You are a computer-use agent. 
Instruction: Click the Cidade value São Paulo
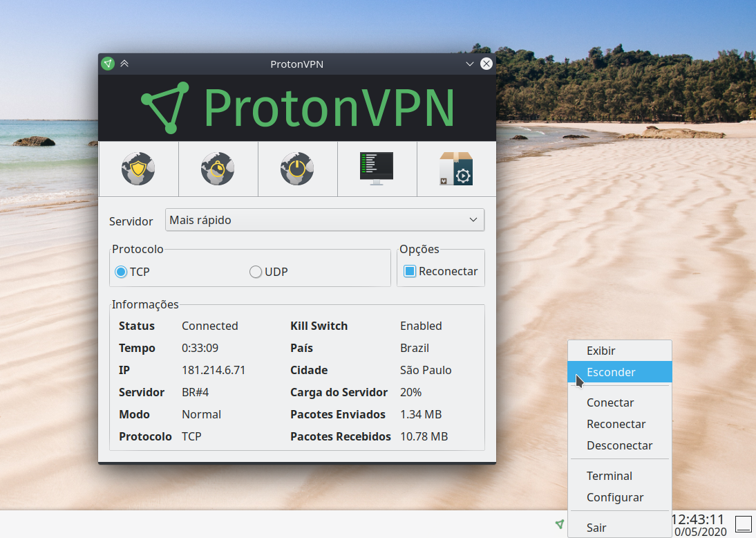click(x=426, y=370)
